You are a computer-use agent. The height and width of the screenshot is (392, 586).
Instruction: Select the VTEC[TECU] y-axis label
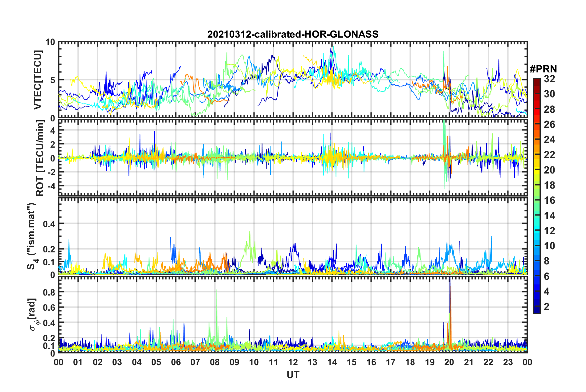pyautogui.click(x=38, y=80)
